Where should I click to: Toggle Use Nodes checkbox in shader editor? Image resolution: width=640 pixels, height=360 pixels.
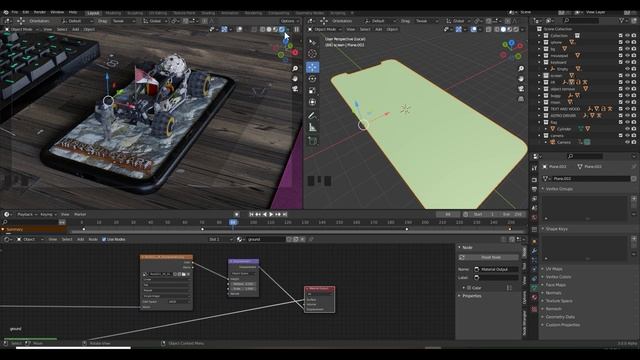(x=104, y=240)
